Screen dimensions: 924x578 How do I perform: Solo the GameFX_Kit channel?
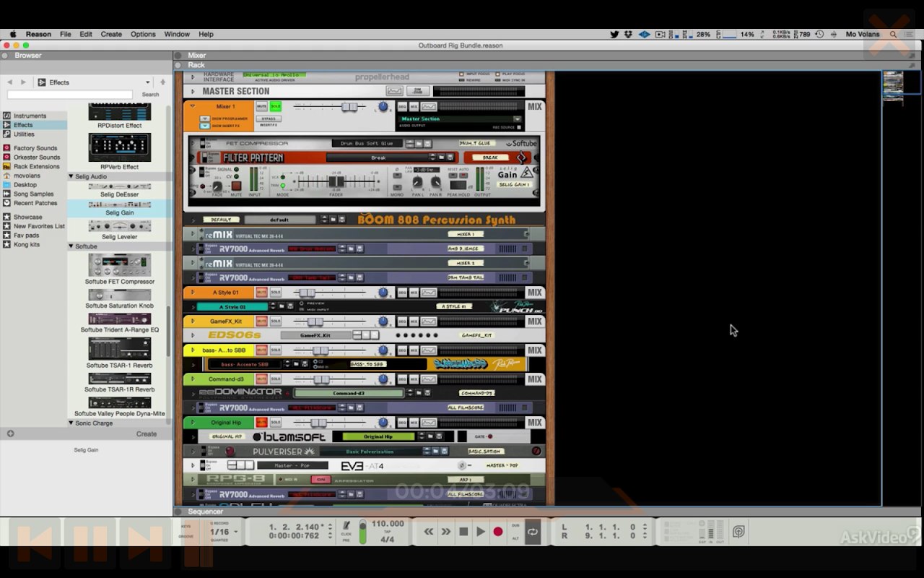click(276, 322)
